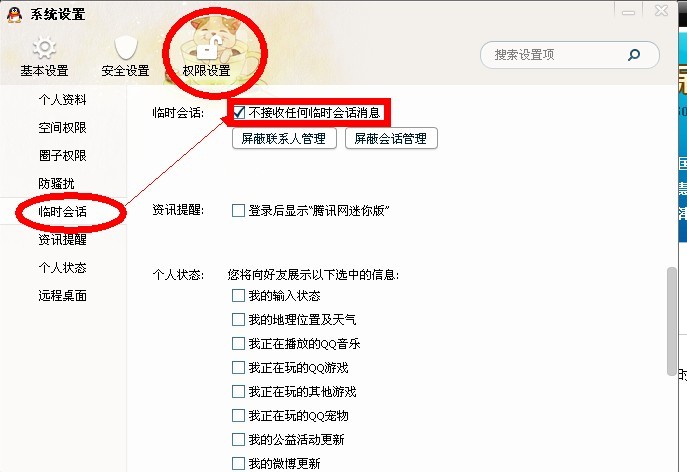Go to 防骚扰 sidebar section
The width and height of the screenshot is (687, 472).
(x=57, y=183)
